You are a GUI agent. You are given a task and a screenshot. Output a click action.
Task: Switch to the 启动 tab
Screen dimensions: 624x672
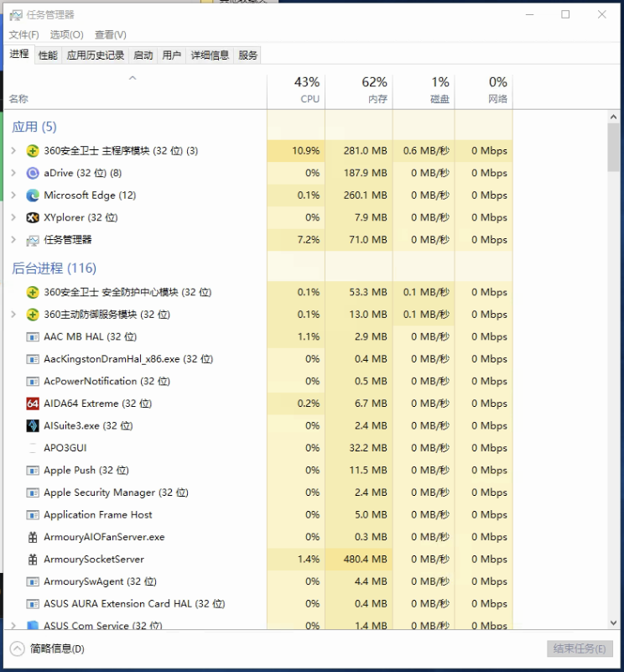tap(143, 55)
